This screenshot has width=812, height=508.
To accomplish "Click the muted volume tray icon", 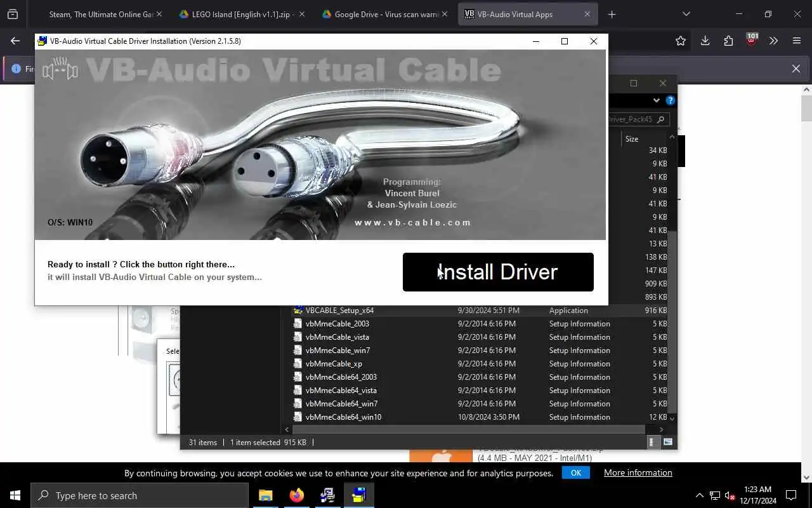I will pyautogui.click(x=730, y=495).
